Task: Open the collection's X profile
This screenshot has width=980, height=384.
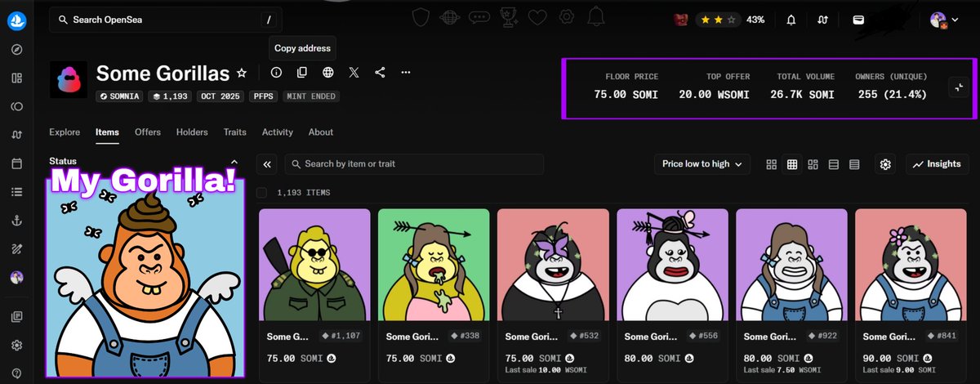Action: (x=354, y=73)
